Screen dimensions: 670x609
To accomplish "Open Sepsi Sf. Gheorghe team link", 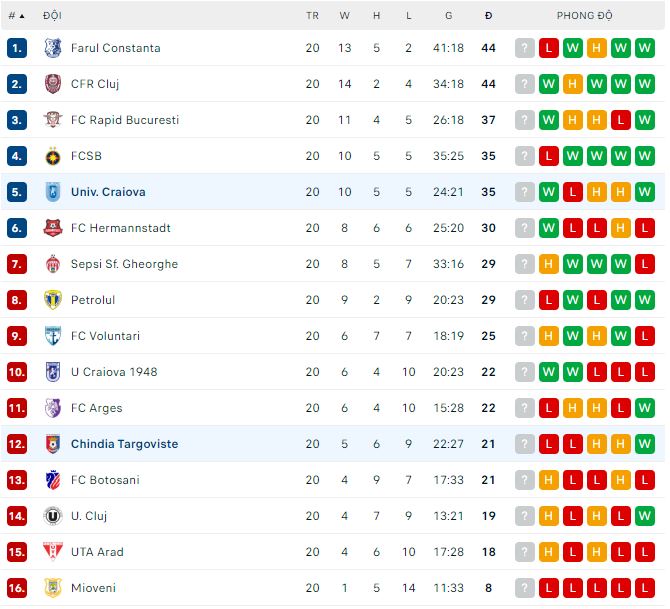I will point(124,264).
